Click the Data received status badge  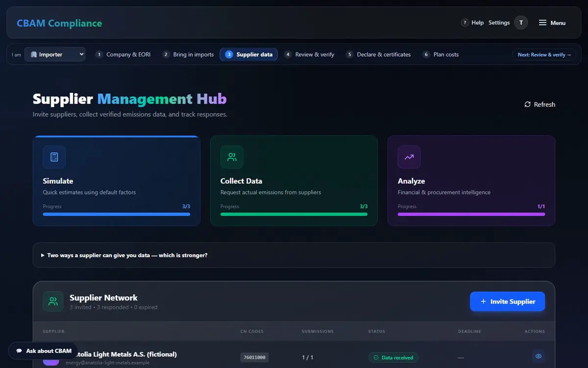[393, 357]
